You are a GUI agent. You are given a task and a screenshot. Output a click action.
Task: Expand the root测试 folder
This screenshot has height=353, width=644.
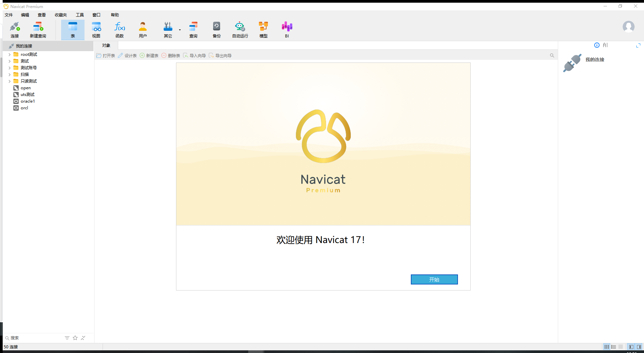[10, 54]
